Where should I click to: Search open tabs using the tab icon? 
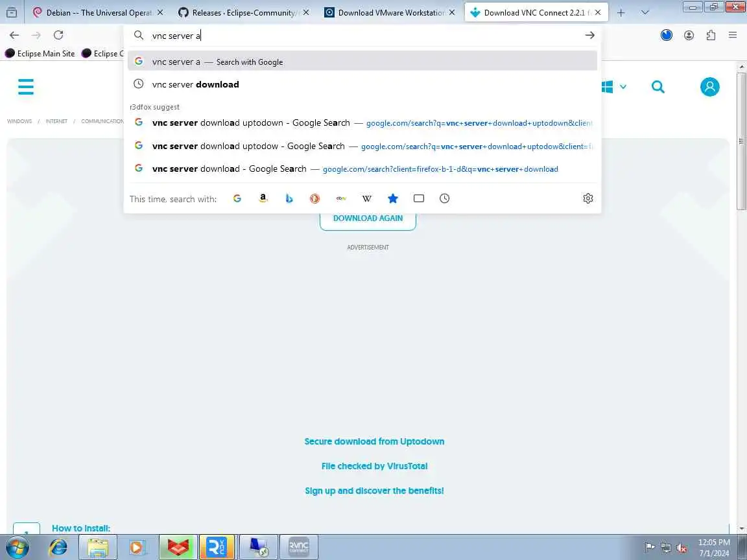pyautogui.click(x=419, y=198)
